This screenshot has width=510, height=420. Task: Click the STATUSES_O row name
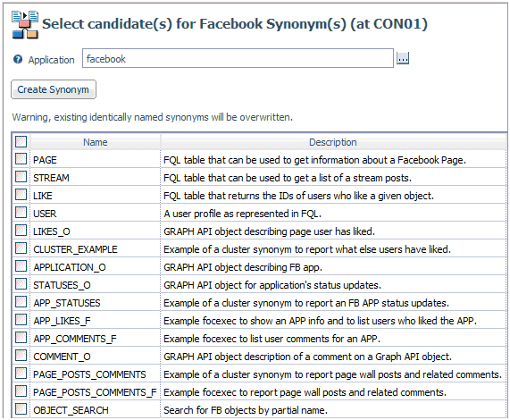(62, 285)
